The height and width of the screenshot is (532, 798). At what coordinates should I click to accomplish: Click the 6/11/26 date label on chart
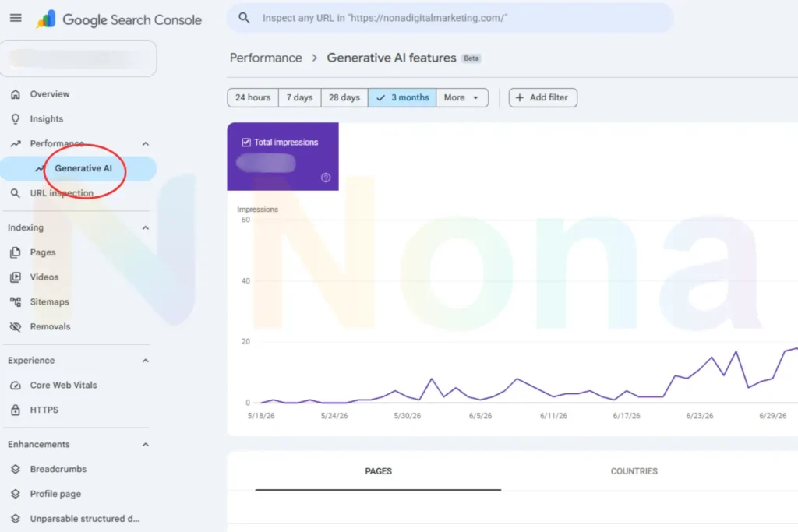553,416
